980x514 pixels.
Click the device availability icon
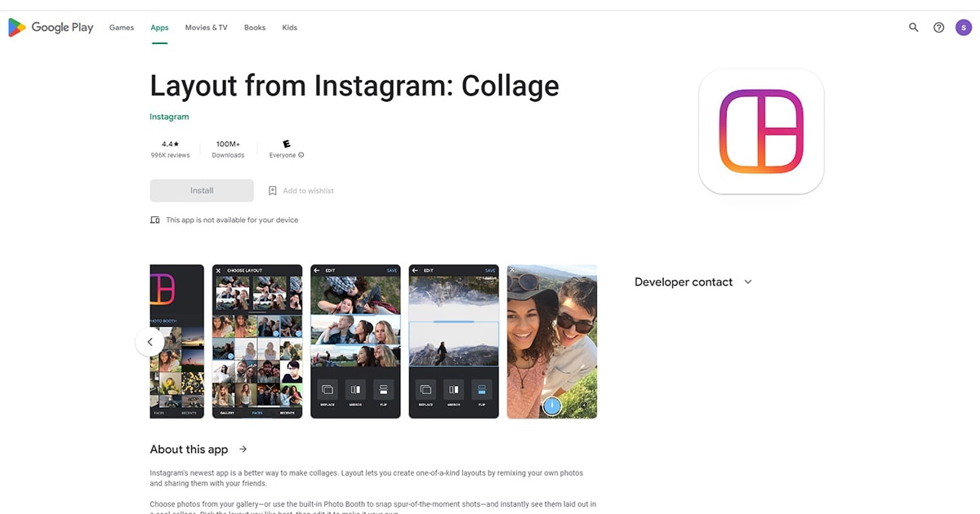155,220
